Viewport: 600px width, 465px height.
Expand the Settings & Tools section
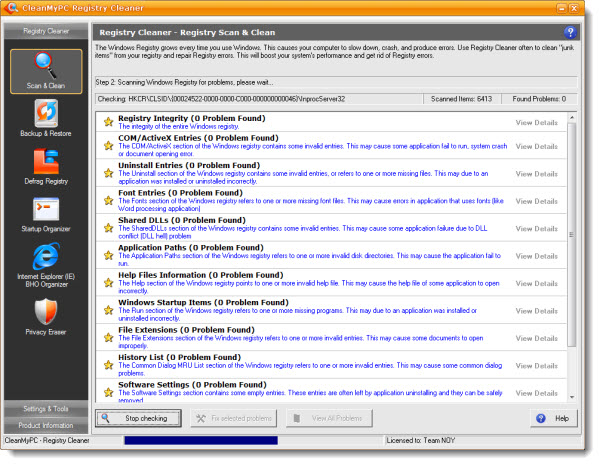[x=46, y=408]
